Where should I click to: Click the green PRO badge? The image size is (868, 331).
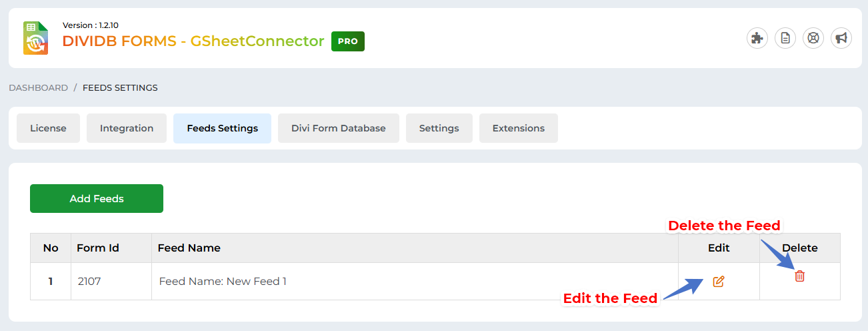pos(347,41)
